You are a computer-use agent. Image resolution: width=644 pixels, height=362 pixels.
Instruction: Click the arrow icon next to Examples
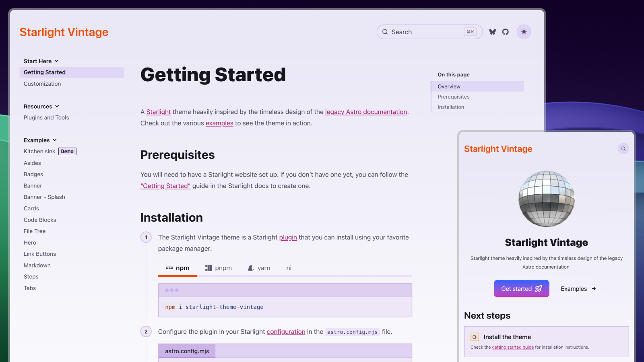click(594, 289)
